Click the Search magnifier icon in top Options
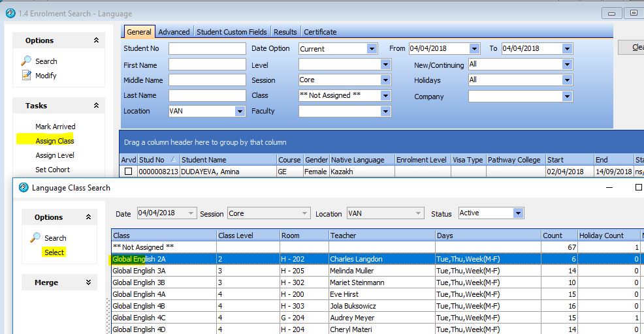The height and width of the screenshot is (334, 644). pyautogui.click(x=26, y=61)
